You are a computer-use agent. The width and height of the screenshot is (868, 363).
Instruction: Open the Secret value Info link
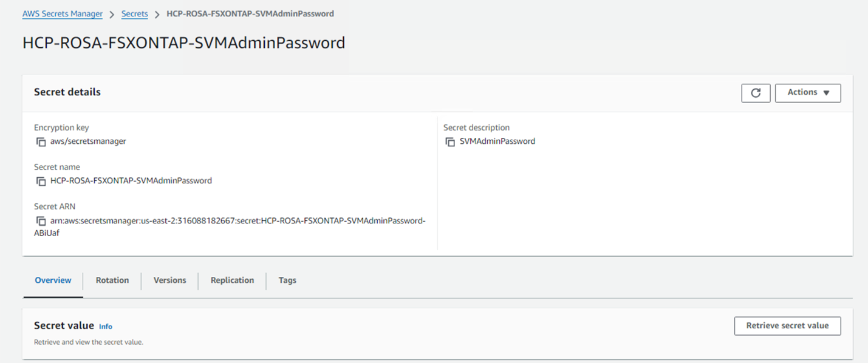106,327
